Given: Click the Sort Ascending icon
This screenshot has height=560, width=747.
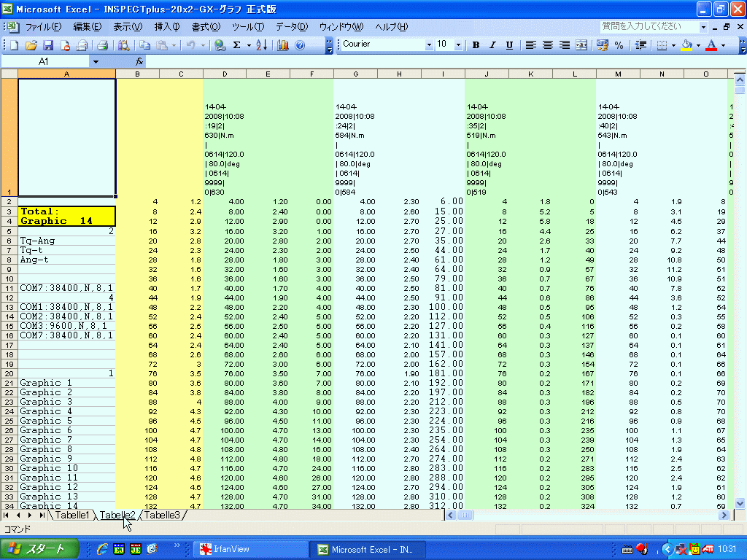Looking at the screenshot, I should pos(262,45).
